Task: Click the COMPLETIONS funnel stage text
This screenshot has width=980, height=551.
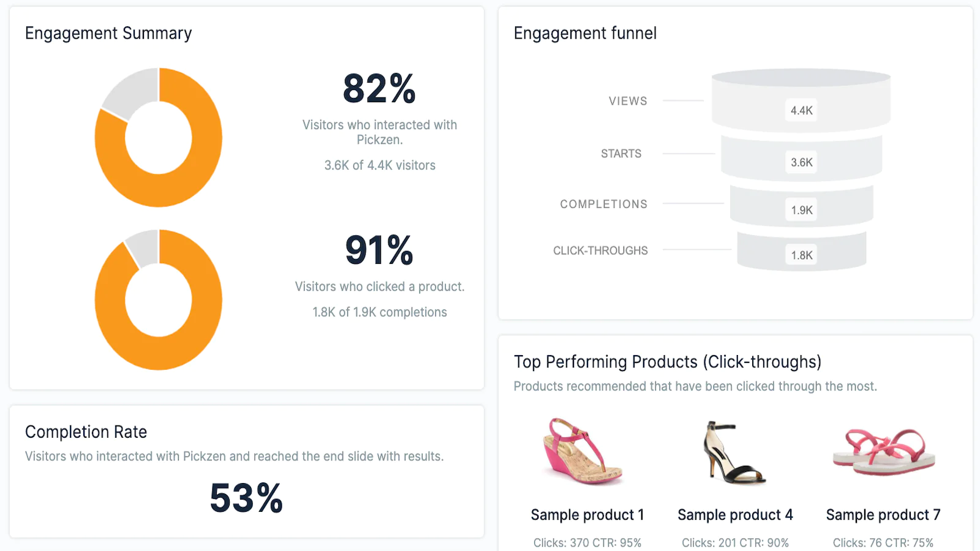Action: pyautogui.click(x=603, y=204)
